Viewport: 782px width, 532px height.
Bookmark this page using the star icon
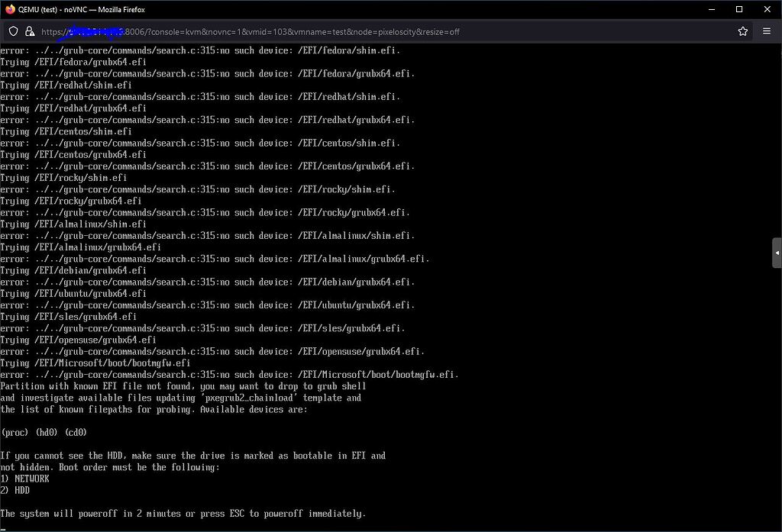click(742, 31)
